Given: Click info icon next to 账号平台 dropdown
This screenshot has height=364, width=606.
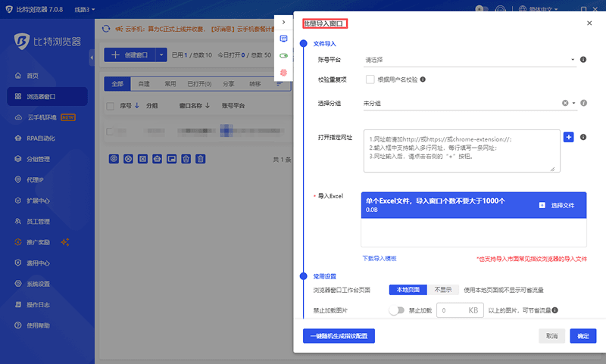Looking at the screenshot, I should point(583,59).
